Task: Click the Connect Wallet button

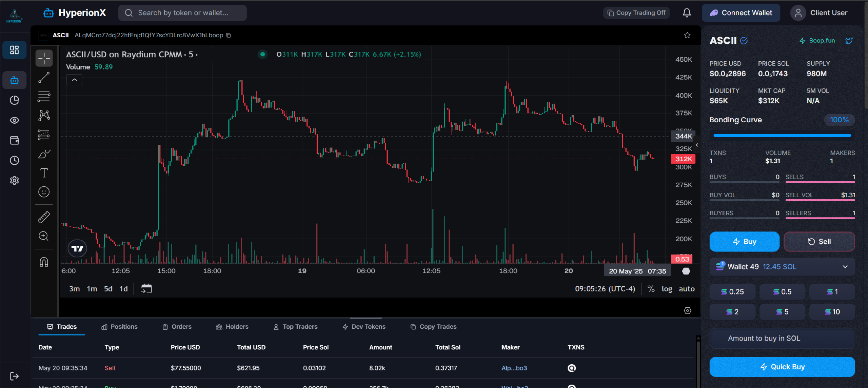Action: click(x=741, y=13)
